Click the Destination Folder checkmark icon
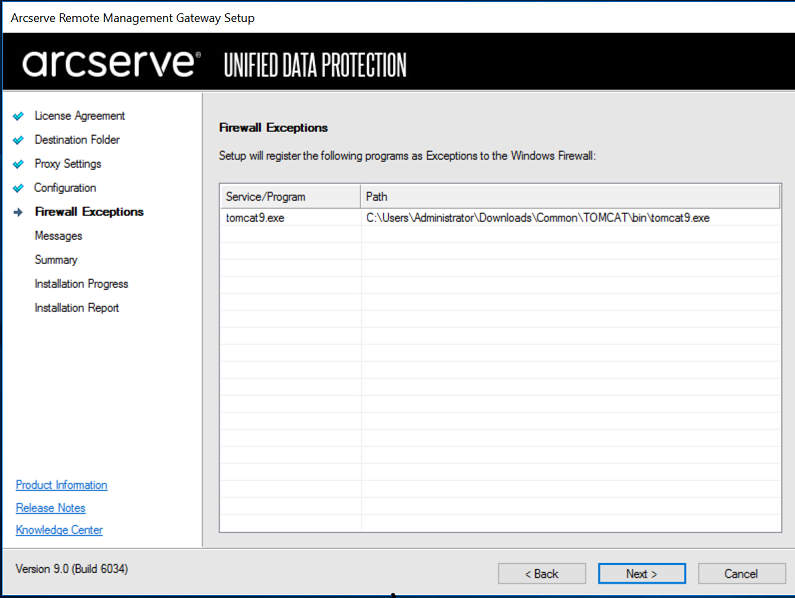Viewport: 795px width, 598px height. click(18, 140)
